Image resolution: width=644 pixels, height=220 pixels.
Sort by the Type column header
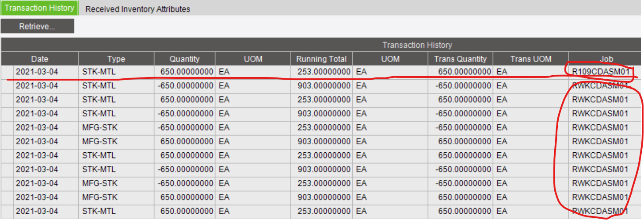click(x=116, y=59)
